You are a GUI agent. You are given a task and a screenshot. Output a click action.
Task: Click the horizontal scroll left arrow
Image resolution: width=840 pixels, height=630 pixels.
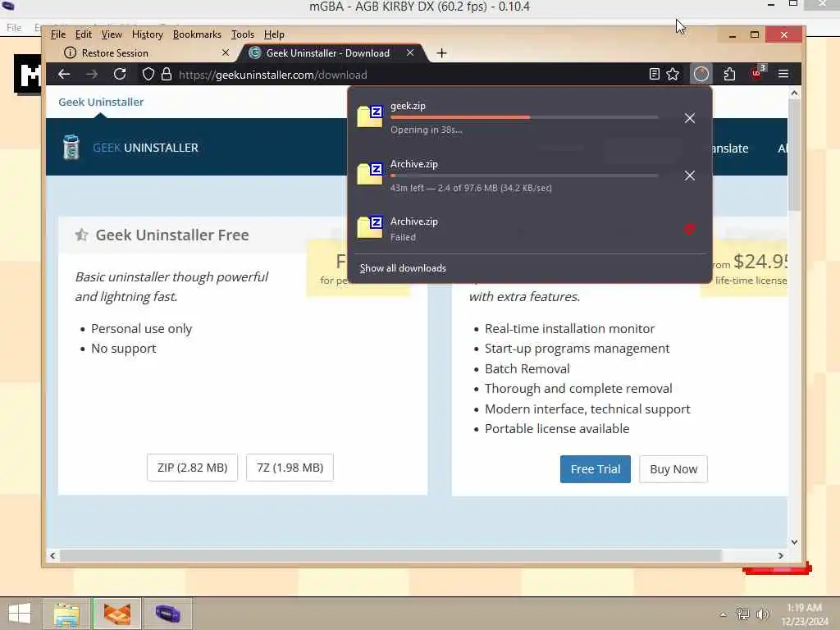coord(52,555)
